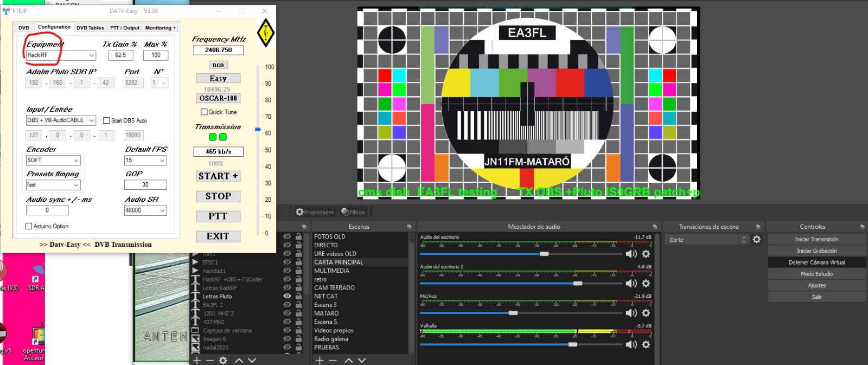Open settings gear for Mic/Aux audio
Image resolution: width=868 pixels, height=365 pixels.
click(646, 313)
